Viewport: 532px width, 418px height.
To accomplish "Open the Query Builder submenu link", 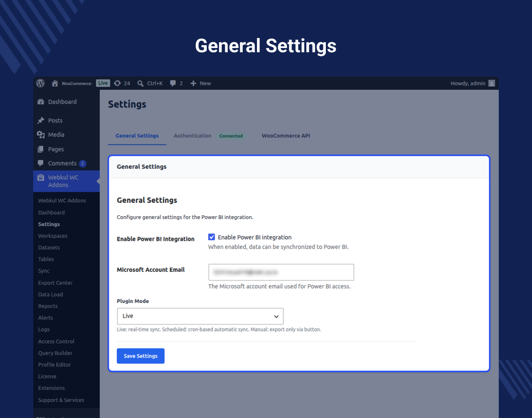I will pos(55,353).
